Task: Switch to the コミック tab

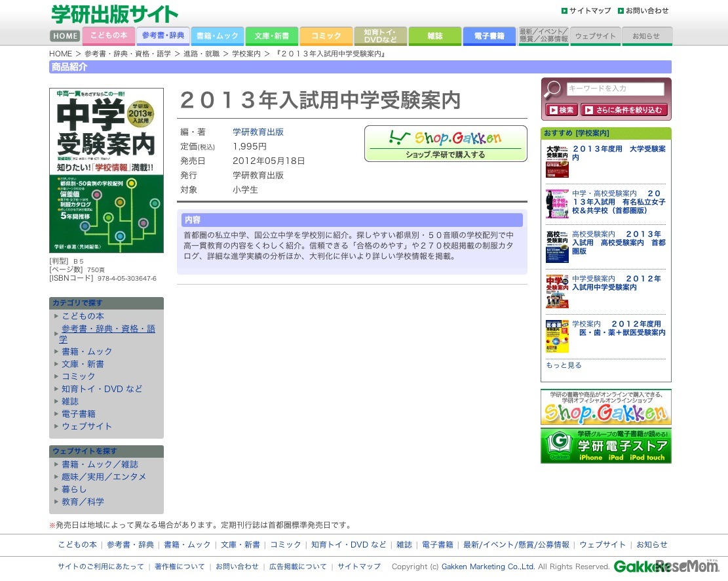Action: tap(326, 36)
